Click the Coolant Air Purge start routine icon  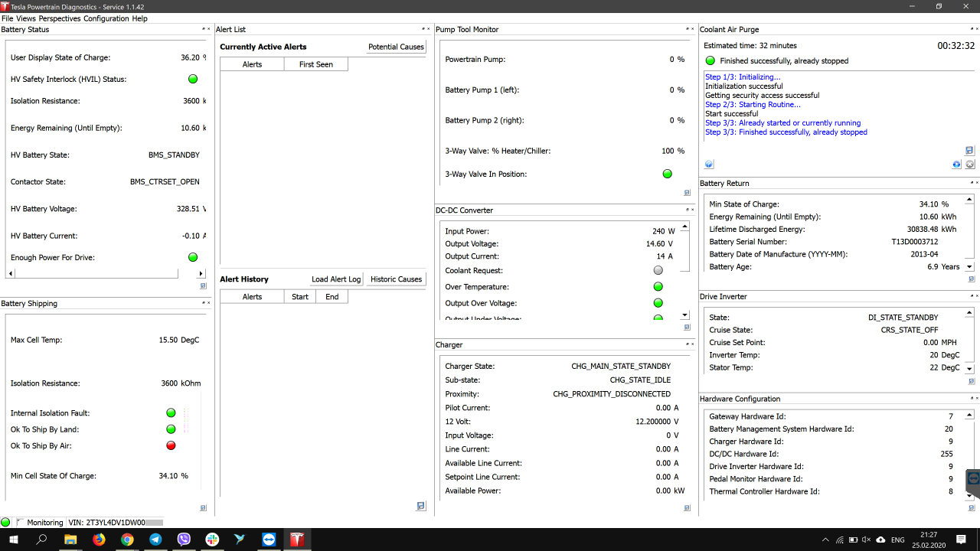tap(957, 165)
